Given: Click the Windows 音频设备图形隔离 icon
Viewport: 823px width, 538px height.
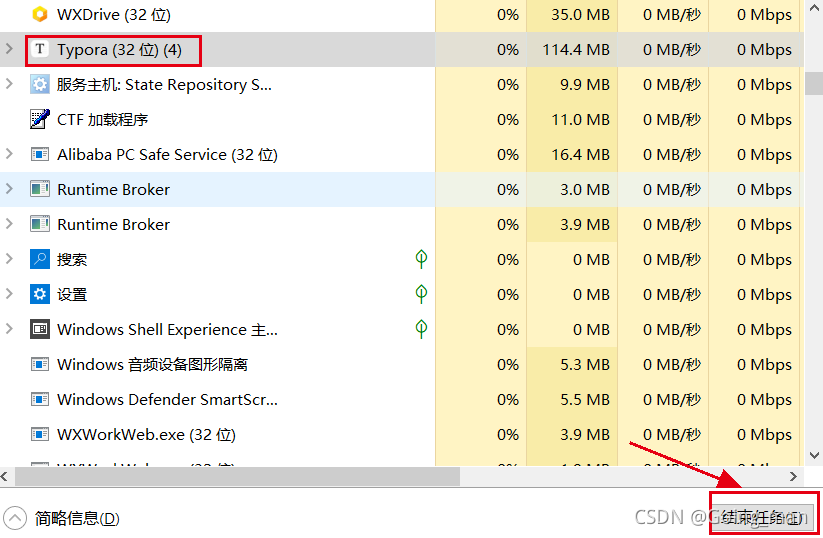Looking at the screenshot, I should click(x=40, y=364).
